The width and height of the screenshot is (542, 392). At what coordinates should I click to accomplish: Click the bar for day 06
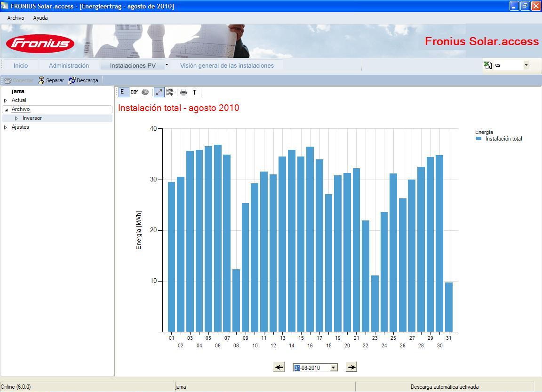(x=218, y=238)
